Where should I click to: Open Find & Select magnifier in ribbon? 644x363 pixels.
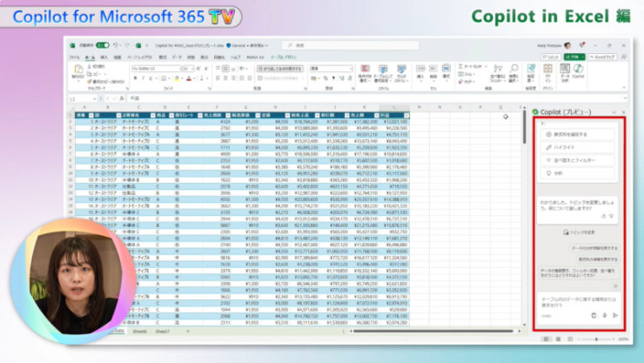coord(513,73)
